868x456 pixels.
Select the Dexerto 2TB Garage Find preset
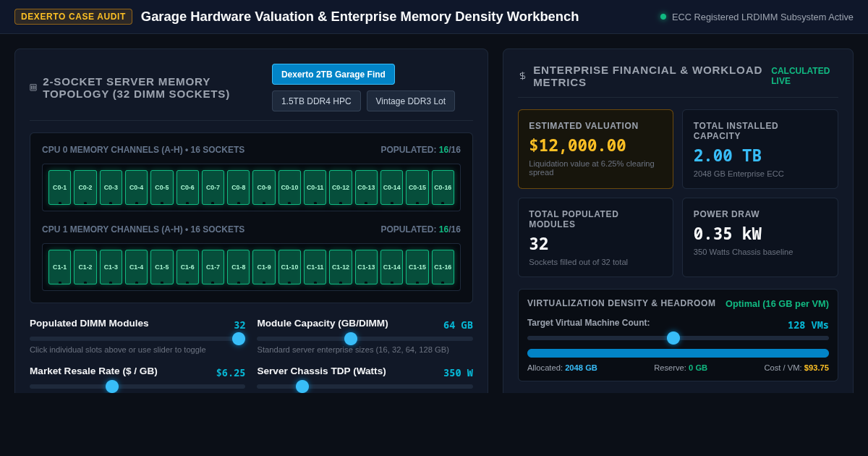333,75
